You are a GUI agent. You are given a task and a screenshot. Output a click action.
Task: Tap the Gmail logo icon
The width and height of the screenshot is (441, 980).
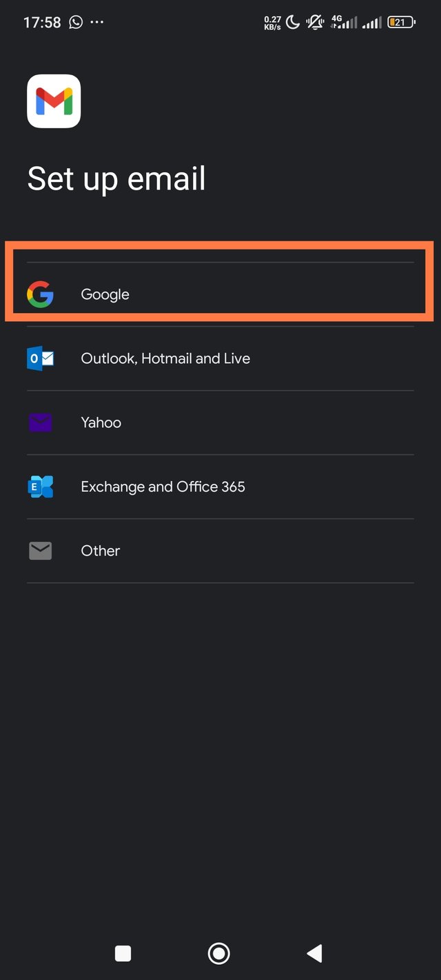54,101
